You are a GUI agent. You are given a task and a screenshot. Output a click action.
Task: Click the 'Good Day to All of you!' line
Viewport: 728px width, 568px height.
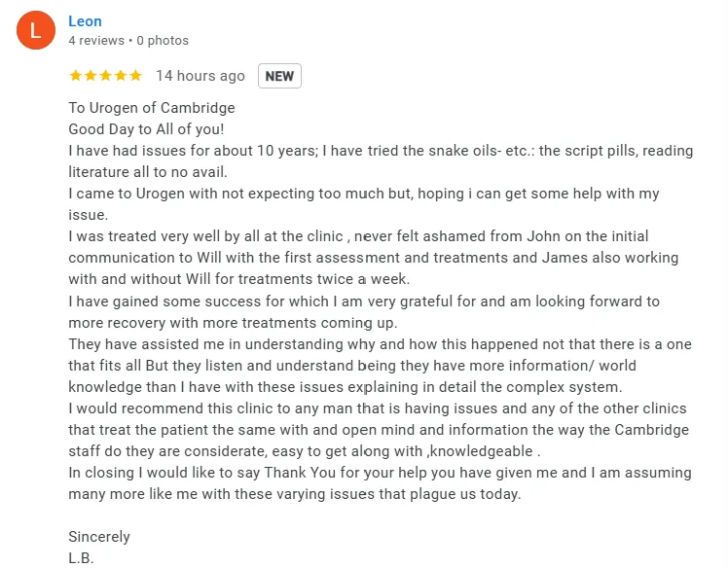tap(146, 129)
